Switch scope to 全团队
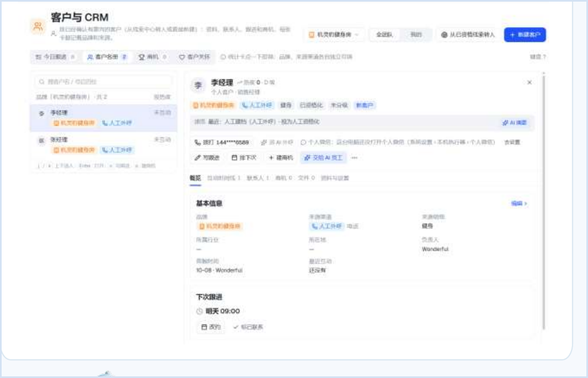This screenshot has width=588, height=378. coord(384,35)
